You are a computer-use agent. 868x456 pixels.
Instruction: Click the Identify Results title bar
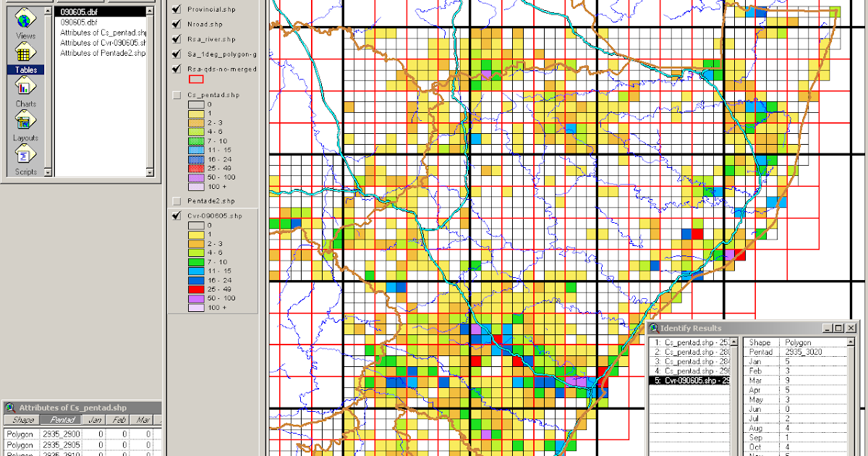pos(752,328)
